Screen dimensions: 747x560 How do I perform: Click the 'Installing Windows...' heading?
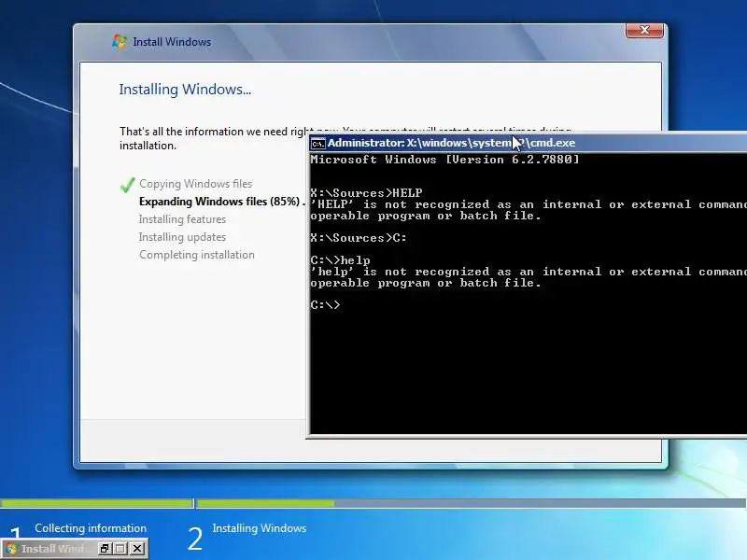185,89
